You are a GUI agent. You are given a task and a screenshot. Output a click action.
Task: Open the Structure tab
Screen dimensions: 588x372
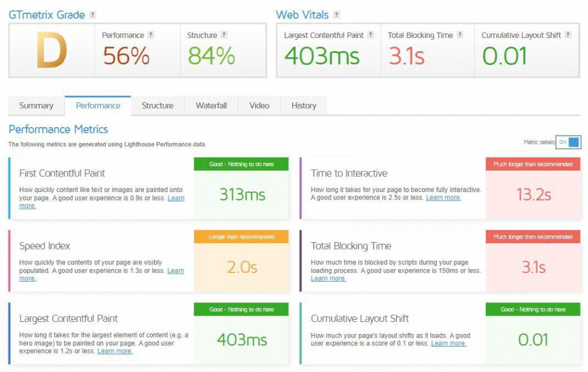(157, 106)
